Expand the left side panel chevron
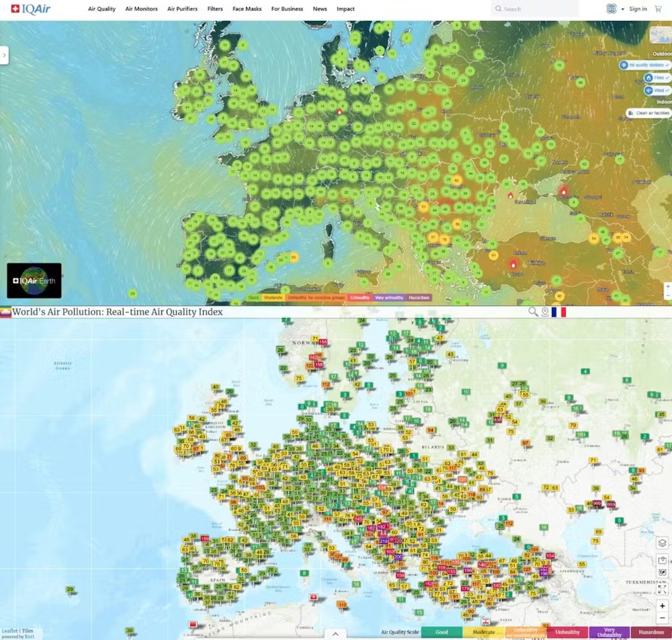 pos(5,55)
